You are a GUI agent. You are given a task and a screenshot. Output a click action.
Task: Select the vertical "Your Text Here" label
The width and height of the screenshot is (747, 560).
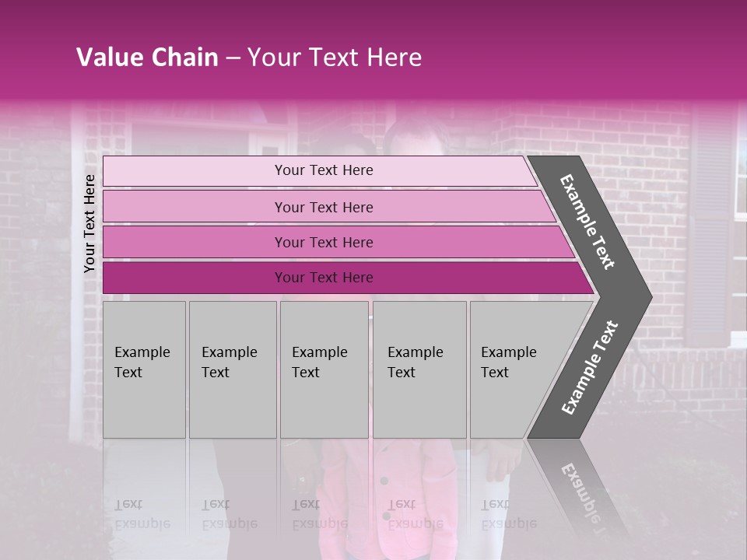(x=89, y=223)
